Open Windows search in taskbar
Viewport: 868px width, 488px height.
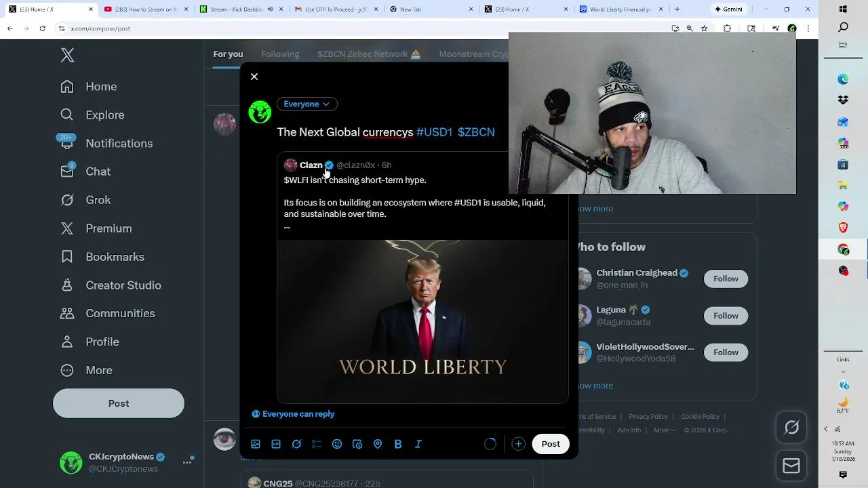pos(843,27)
